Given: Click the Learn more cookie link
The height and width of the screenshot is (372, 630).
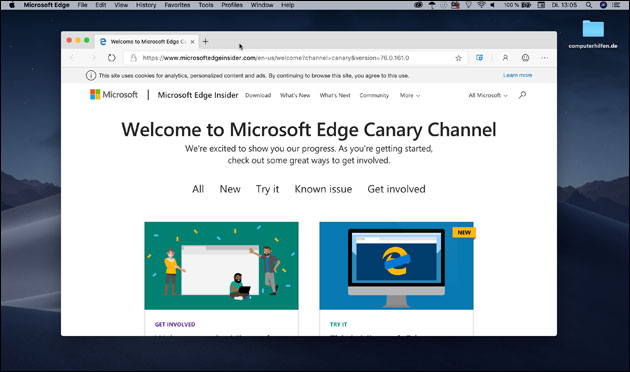Looking at the screenshot, I should pyautogui.click(x=518, y=75).
